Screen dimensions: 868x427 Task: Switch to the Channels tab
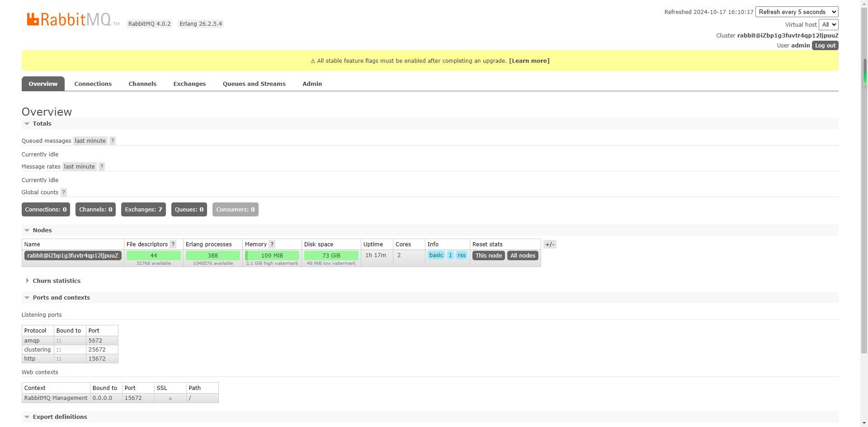(142, 84)
